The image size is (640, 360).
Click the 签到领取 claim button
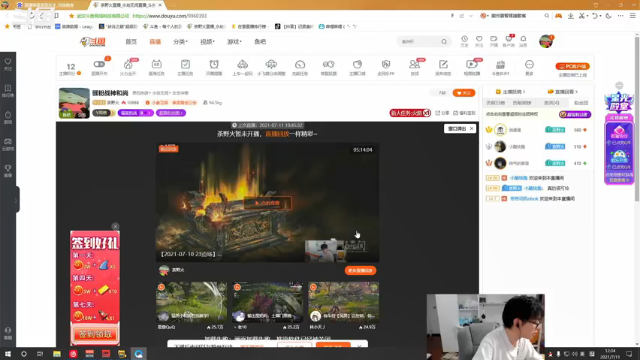[x=95, y=334]
